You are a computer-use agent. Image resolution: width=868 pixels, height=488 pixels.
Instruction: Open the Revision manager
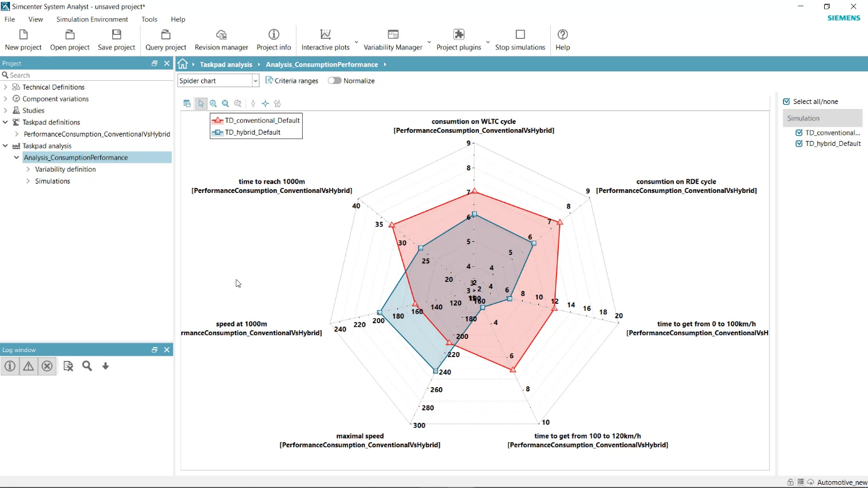tap(221, 39)
